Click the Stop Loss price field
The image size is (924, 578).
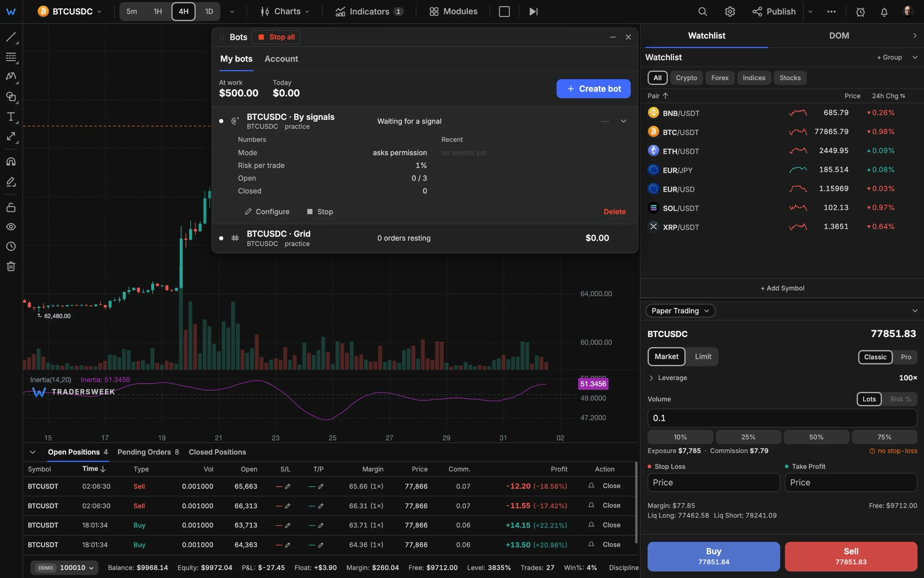click(x=713, y=482)
